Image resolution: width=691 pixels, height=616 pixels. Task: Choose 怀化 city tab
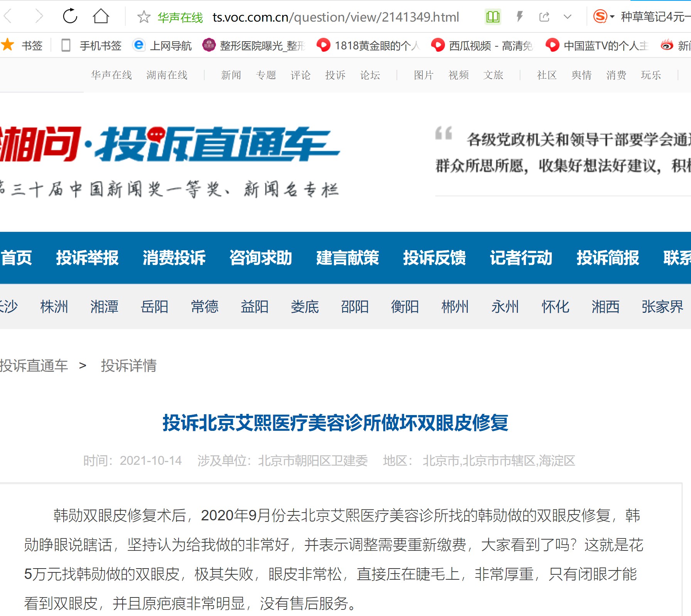(555, 307)
